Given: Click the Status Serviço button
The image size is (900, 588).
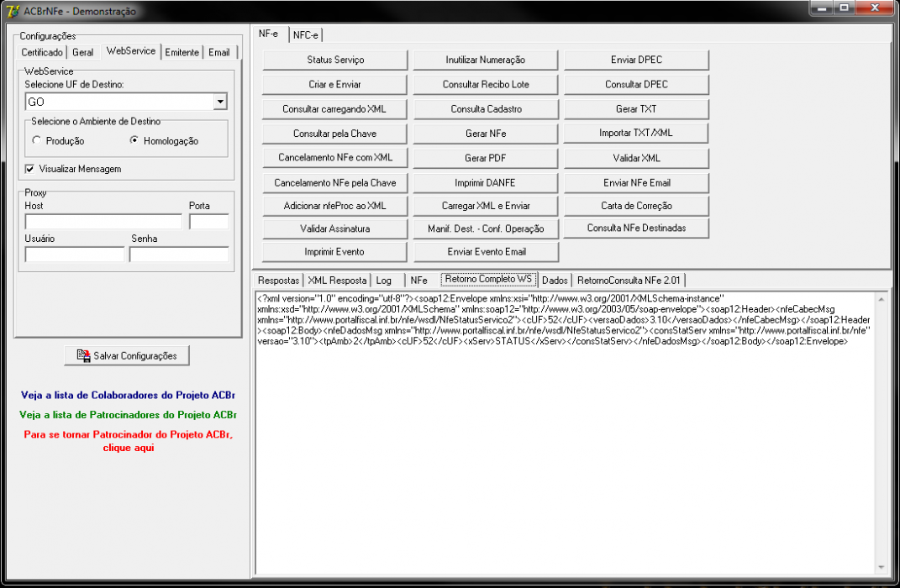Looking at the screenshot, I should pyautogui.click(x=335, y=60).
